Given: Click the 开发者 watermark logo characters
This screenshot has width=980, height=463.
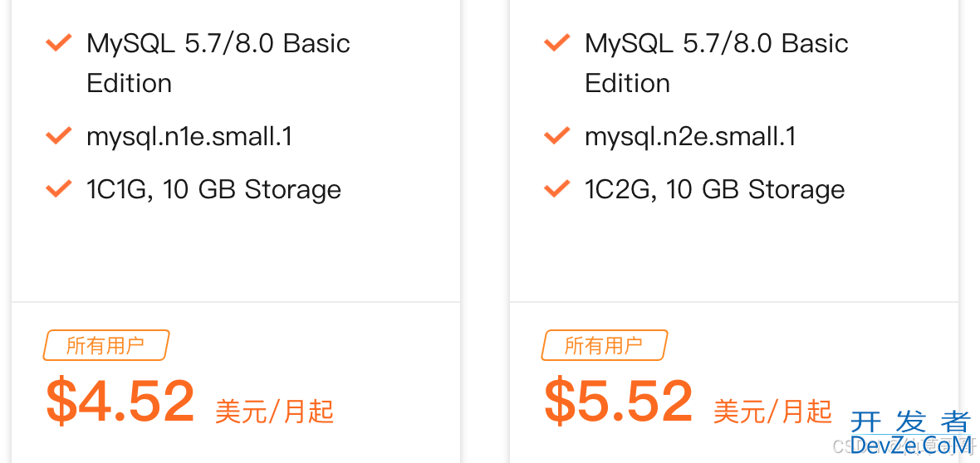Looking at the screenshot, I should [910, 422].
